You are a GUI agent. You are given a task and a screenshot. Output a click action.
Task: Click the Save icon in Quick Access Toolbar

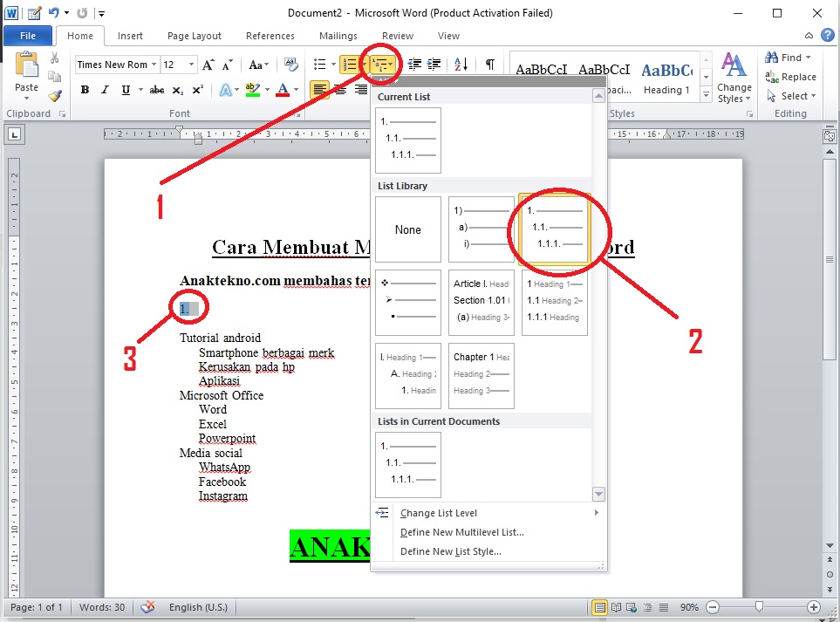pos(34,13)
